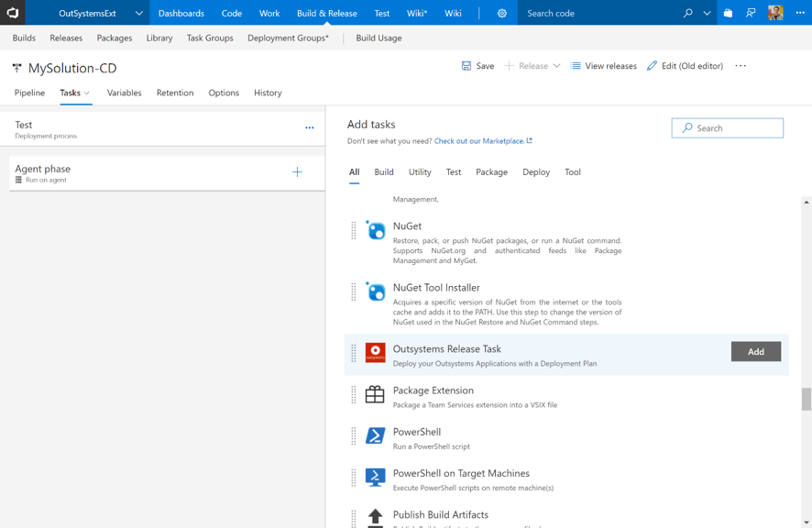Filter tasks by Utility category
This screenshot has height=528, width=812.
coord(420,172)
